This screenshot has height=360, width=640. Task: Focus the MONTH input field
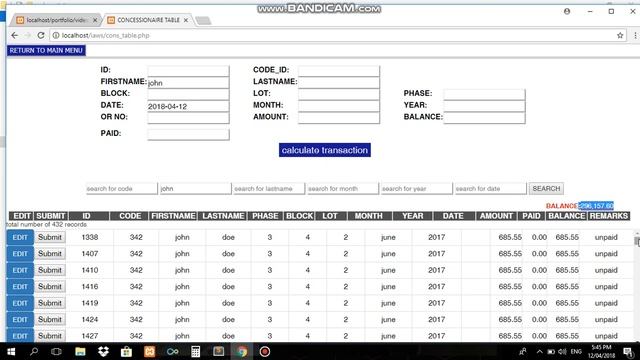tap(339, 106)
